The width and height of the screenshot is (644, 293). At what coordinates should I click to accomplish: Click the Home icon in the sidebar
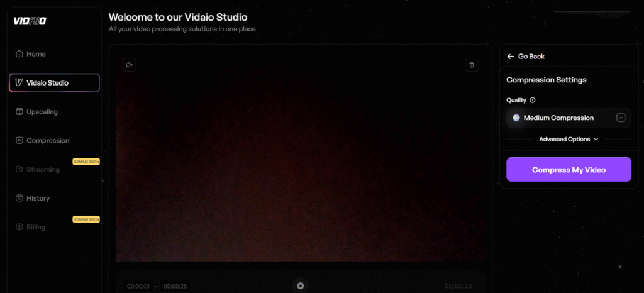(x=19, y=54)
